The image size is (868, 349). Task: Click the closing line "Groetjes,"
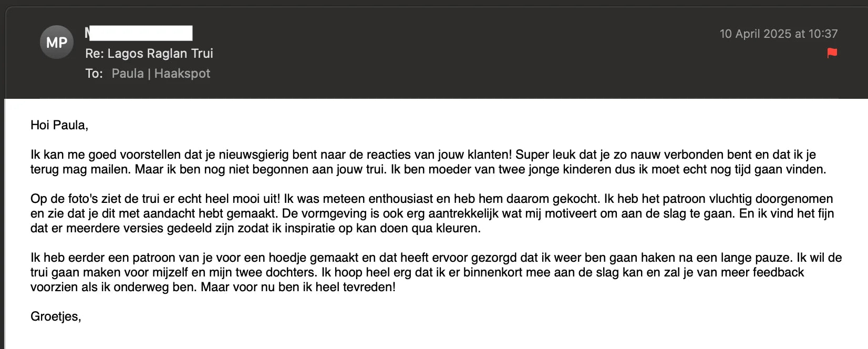(56, 316)
